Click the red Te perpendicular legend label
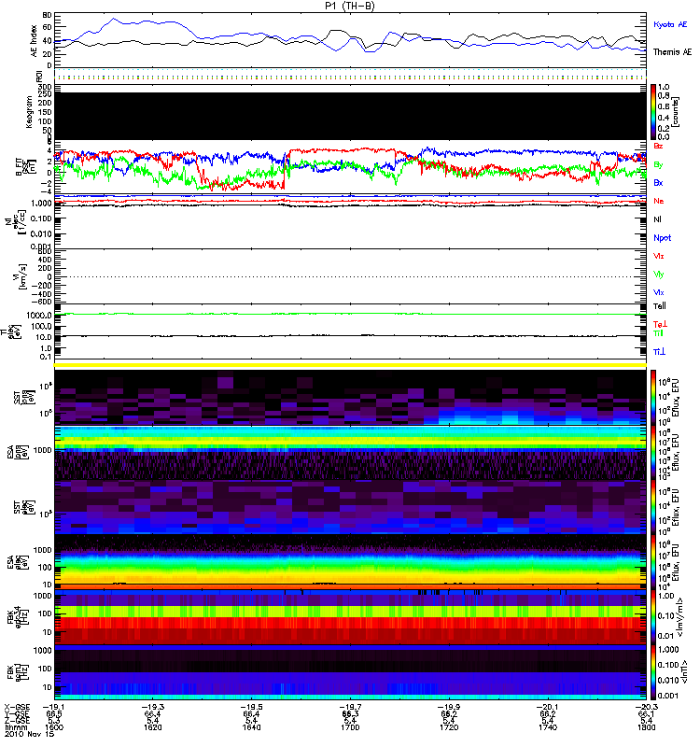The image size is (700, 747). 660,324
